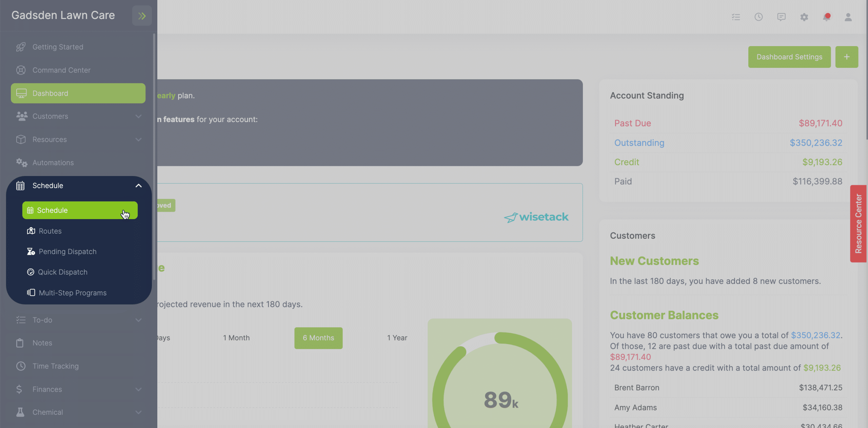
Task: Click the Command Center lifebuoy icon
Action: pos(21,70)
